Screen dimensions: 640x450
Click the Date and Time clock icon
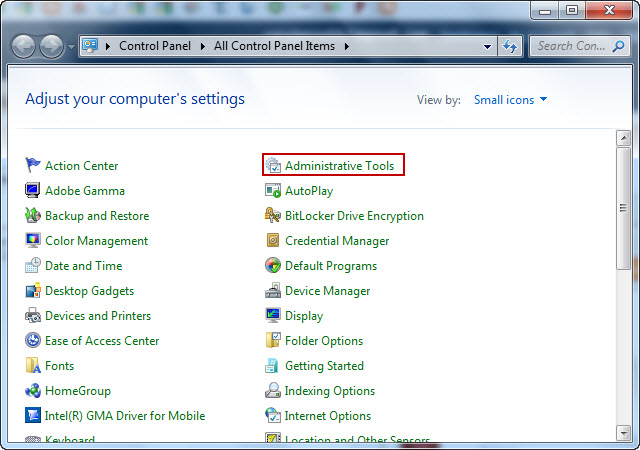pos(33,265)
